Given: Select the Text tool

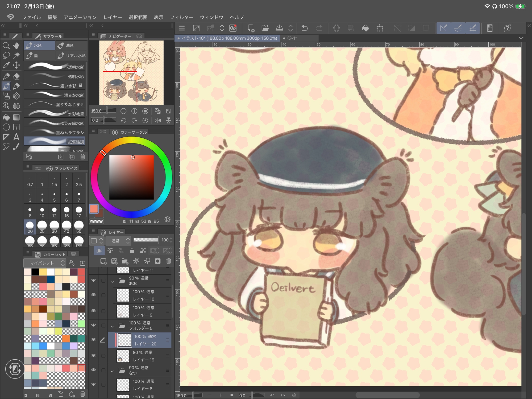Looking at the screenshot, I should pos(16,137).
